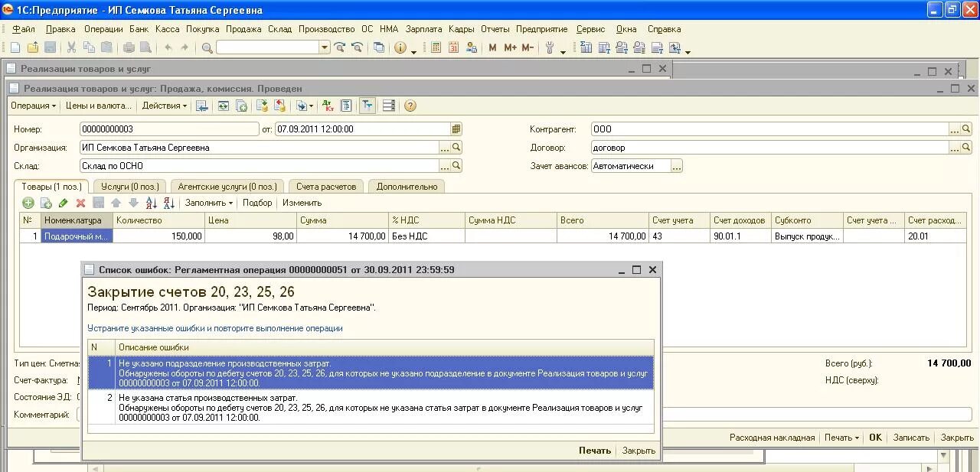Screen dimensions: 980x472
Task: Open the calendar icon in main toolbar
Action: (x=453, y=47)
